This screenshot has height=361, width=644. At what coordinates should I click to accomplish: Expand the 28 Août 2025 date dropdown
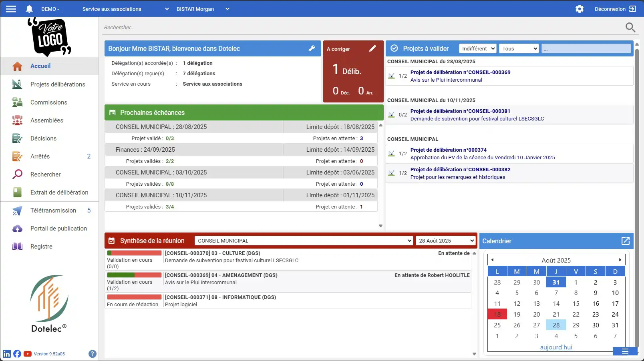(446, 241)
